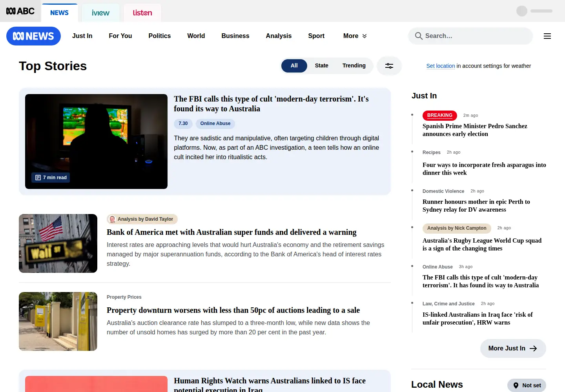This screenshot has height=392, width=565.
Task: Switch to the iview tab
Action: pos(101,13)
